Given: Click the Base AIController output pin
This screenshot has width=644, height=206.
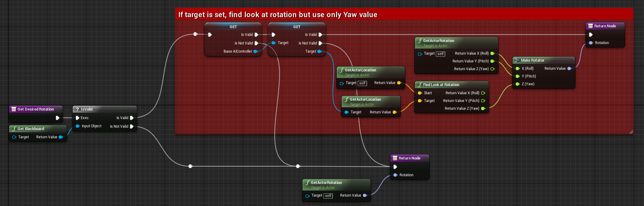Looking at the screenshot, I should click(255, 51).
